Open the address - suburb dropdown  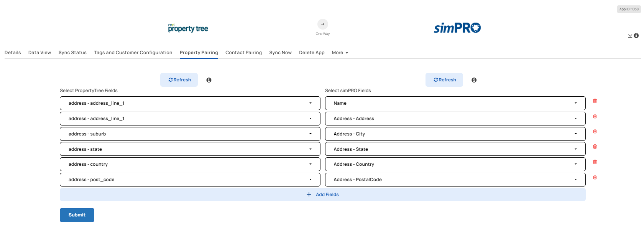pyautogui.click(x=190, y=134)
